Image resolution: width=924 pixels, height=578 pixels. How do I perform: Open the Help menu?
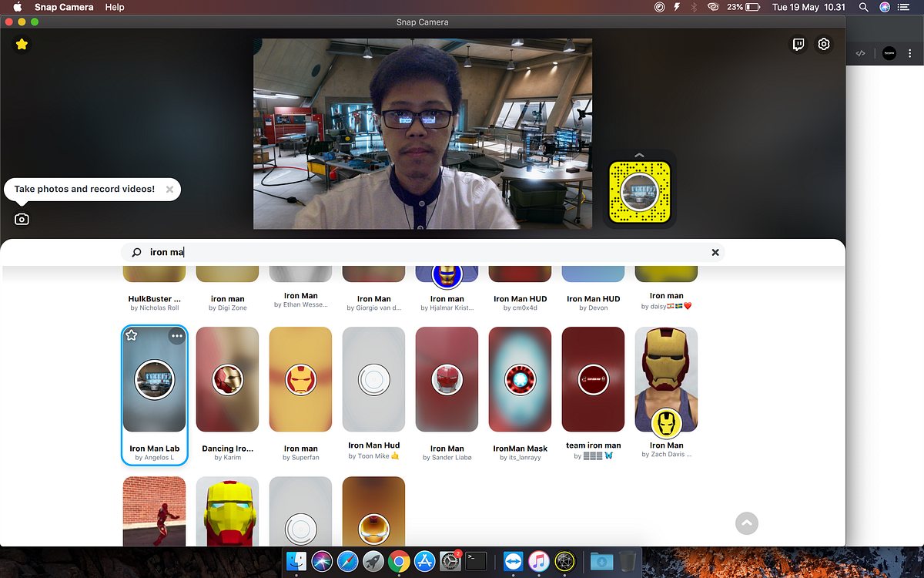115,7
